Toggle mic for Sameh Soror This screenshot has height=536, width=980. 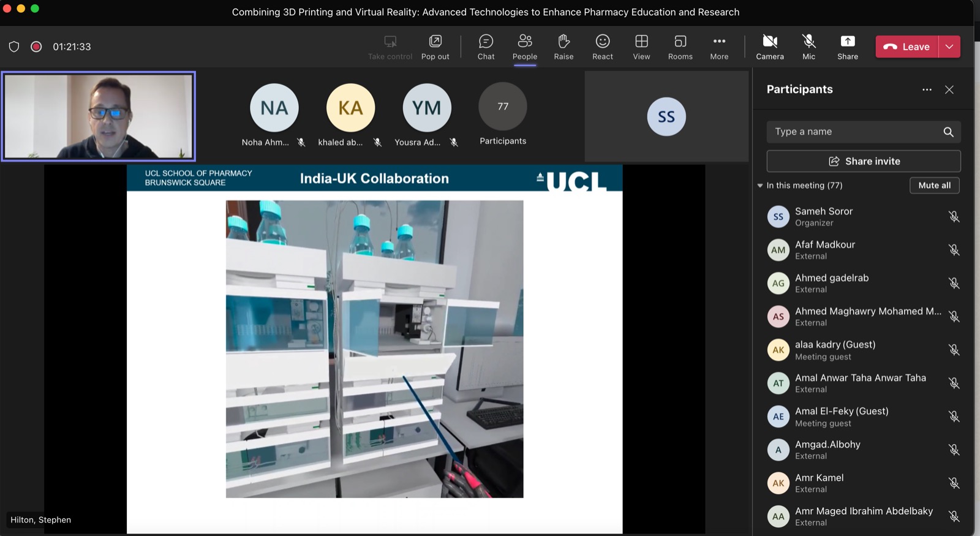pos(954,217)
